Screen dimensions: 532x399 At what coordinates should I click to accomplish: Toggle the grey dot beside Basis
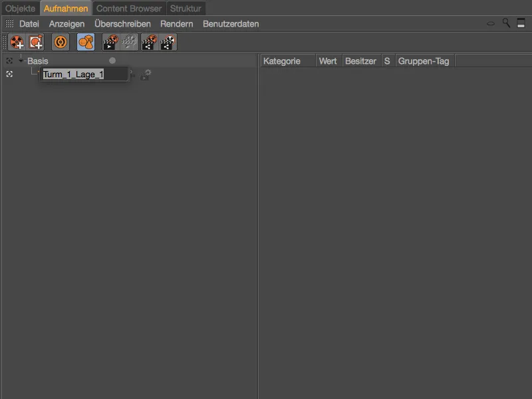tap(112, 61)
